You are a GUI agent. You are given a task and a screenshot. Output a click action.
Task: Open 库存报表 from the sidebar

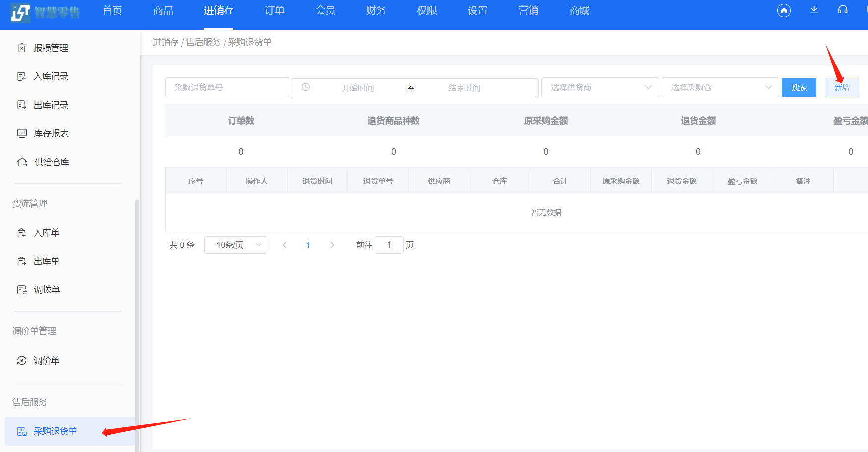pyautogui.click(x=51, y=133)
